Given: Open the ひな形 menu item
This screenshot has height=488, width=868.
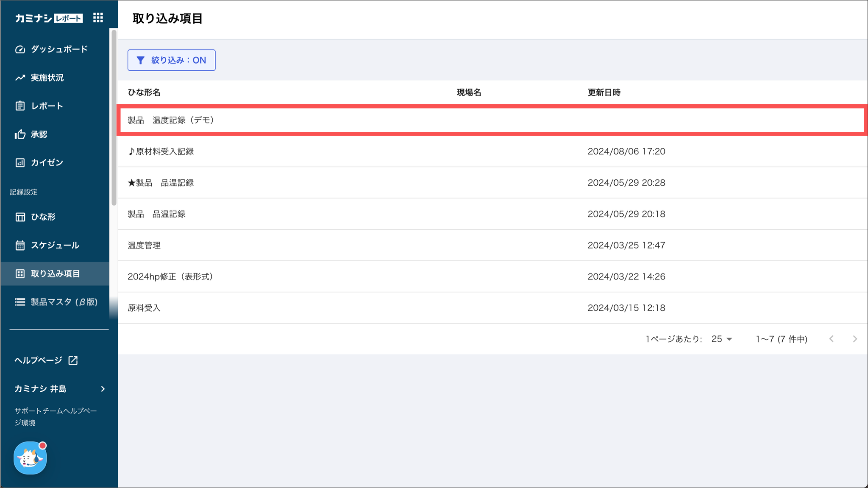Looking at the screenshot, I should (x=43, y=217).
